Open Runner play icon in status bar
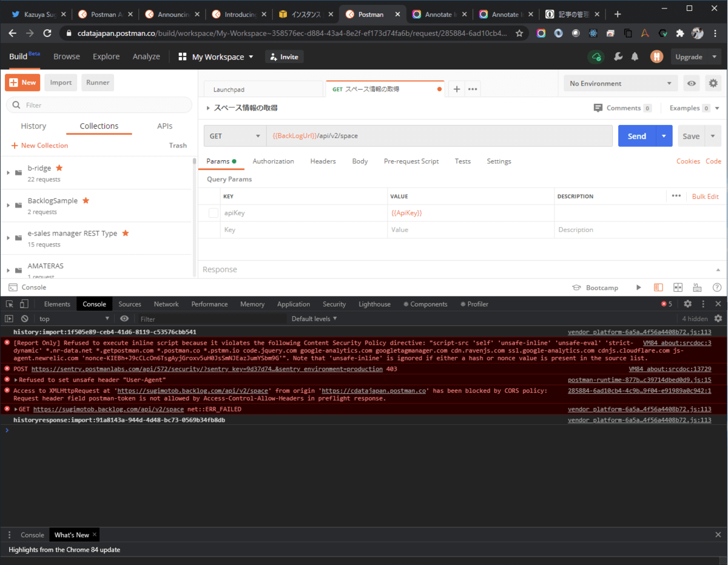Viewport: 728px width, 565px height. [638, 288]
